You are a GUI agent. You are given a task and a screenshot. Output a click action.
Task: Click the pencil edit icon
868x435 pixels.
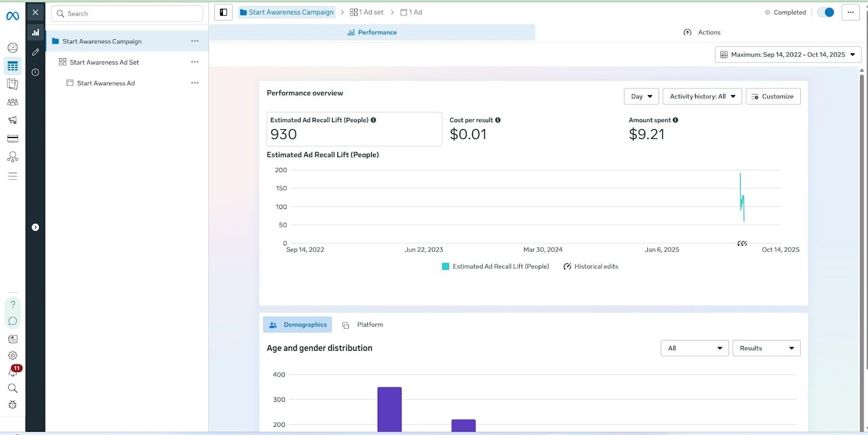pyautogui.click(x=35, y=52)
